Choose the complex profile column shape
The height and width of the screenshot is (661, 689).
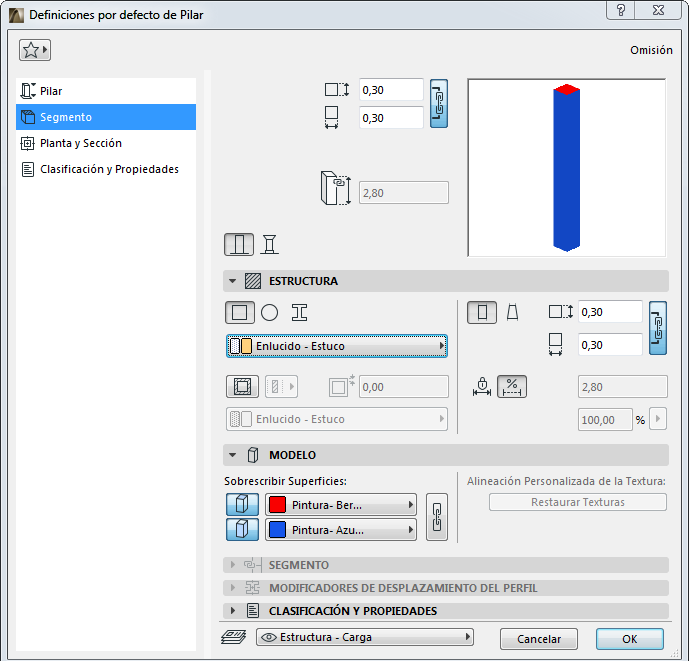click(299, 312)
